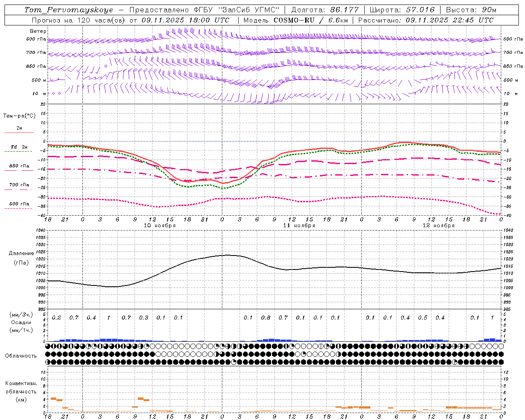Click the 'Давление' pressure panel label
Viewport: 525px width, 420px height.
pos(21,253)
